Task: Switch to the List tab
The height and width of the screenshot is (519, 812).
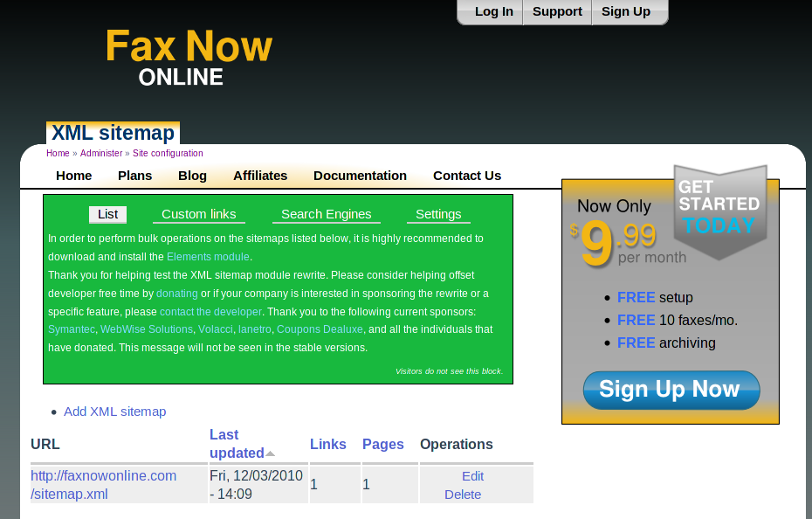Action: [107, 214]
